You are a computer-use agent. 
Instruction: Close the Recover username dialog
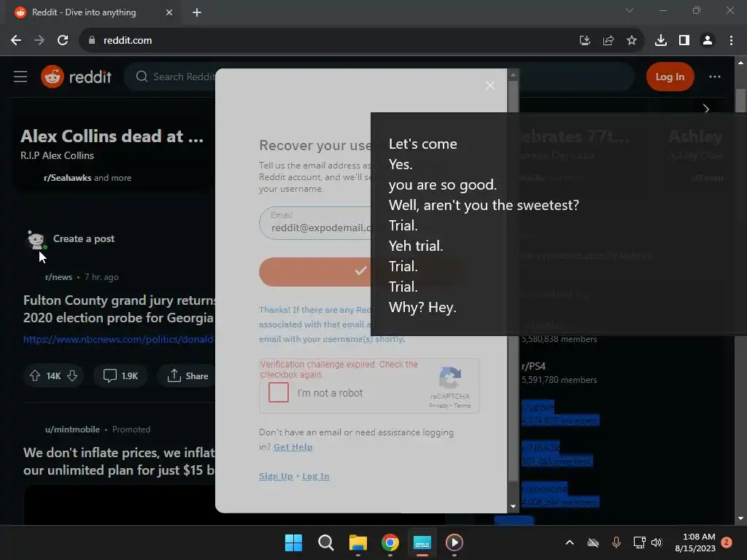pyautogui.click(x=489, y=85)
